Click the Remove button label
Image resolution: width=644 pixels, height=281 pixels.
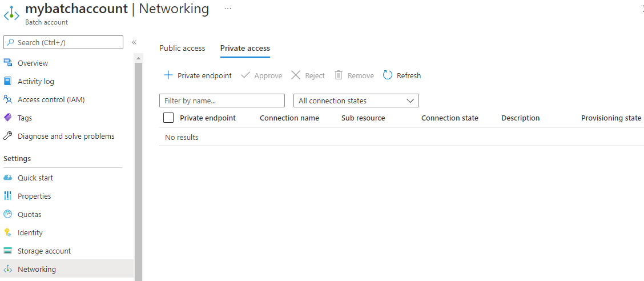pyautogui.click(x=361, y=75)
